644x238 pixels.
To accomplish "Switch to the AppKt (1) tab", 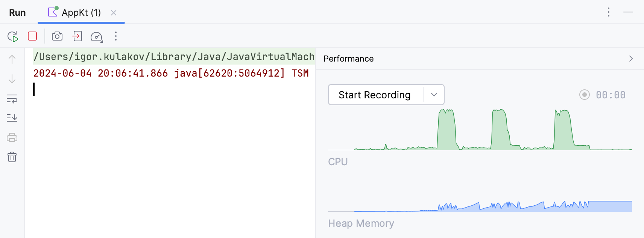I will click(x=80, y=12).
